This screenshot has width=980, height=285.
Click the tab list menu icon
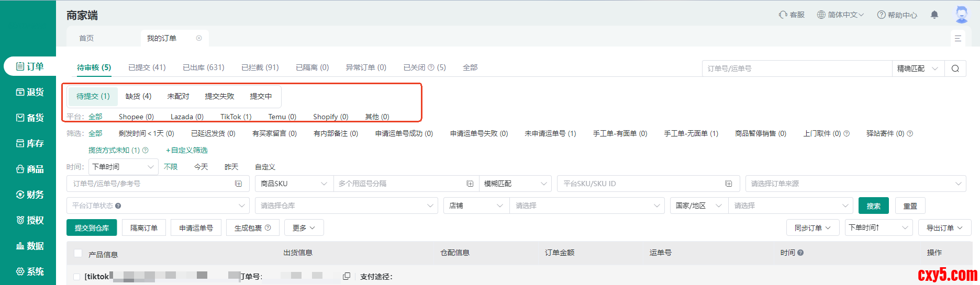point(957,38)
